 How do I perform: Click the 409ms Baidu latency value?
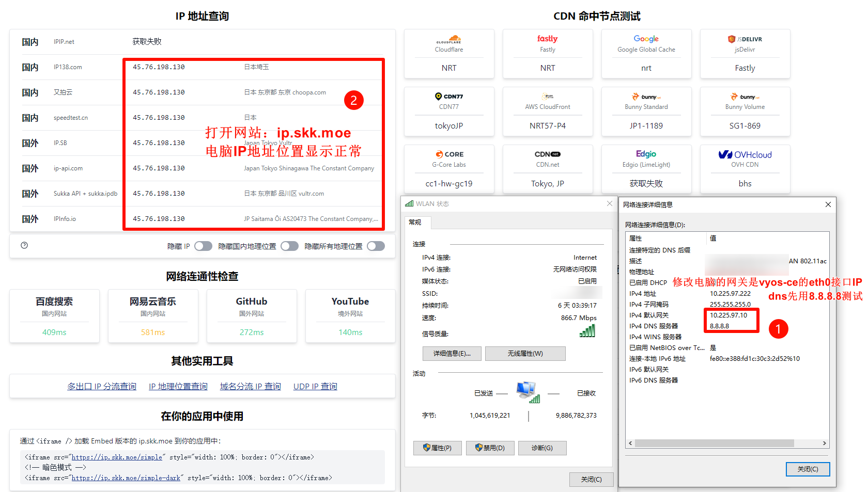click(54, 332)
